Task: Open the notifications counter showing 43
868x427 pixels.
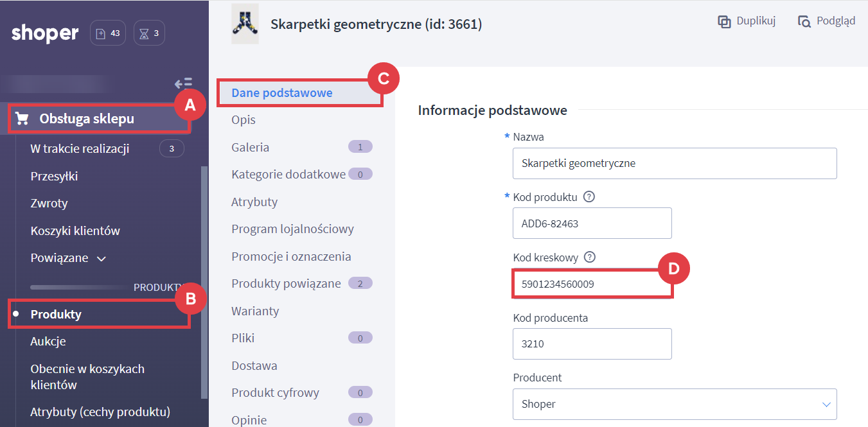Action: [x=108, y=33]
